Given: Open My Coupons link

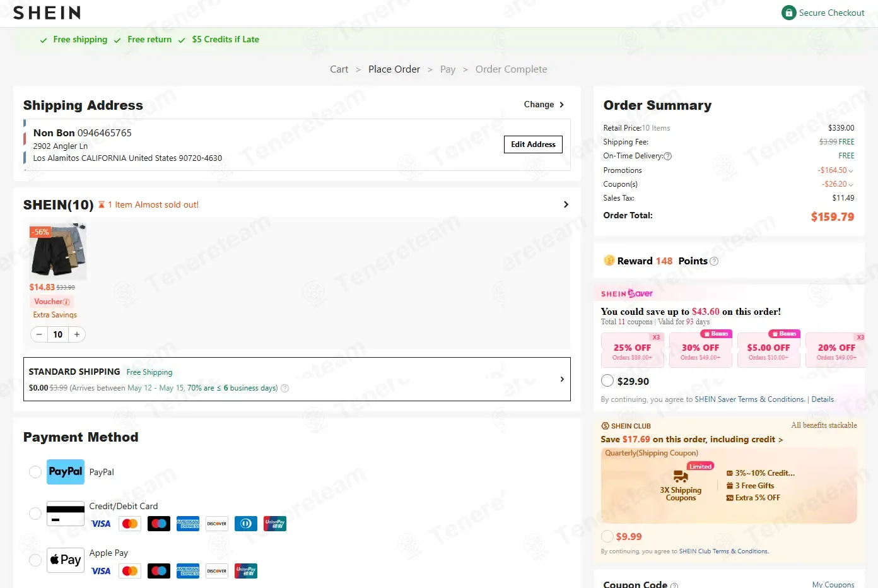Looking at the screenshot, I should pyautogui.click(x=833, y=585).
